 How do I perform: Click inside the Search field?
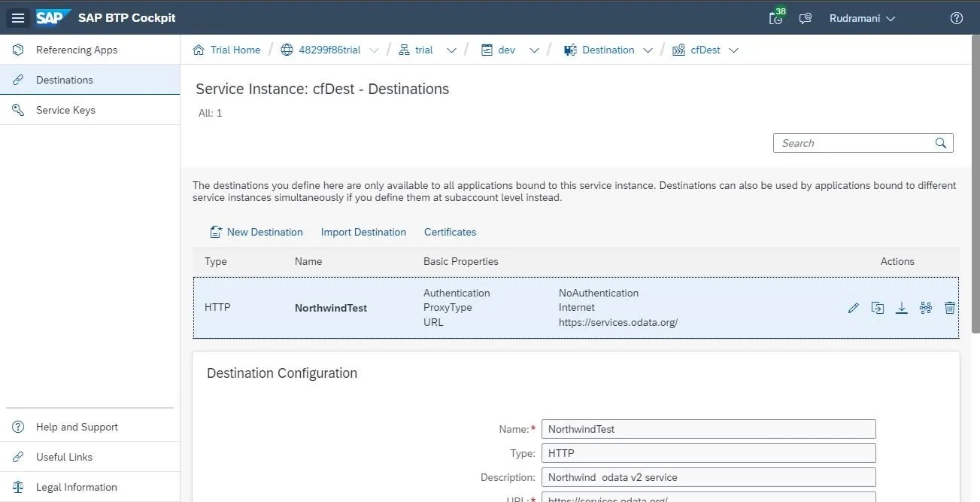850,142
